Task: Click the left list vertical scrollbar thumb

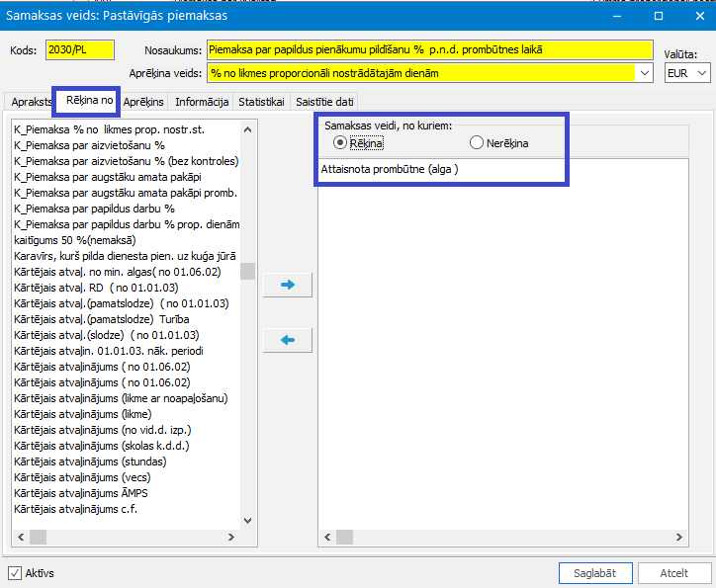Action: pos(248,271)
